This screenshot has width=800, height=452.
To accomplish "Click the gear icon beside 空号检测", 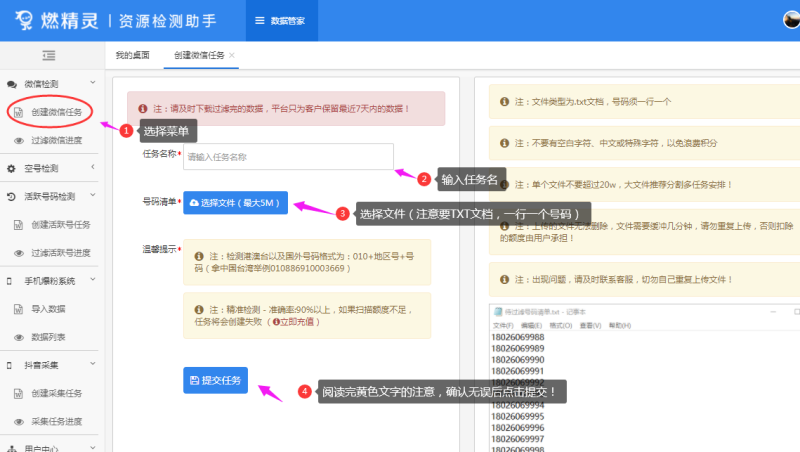I will [12, 168].
